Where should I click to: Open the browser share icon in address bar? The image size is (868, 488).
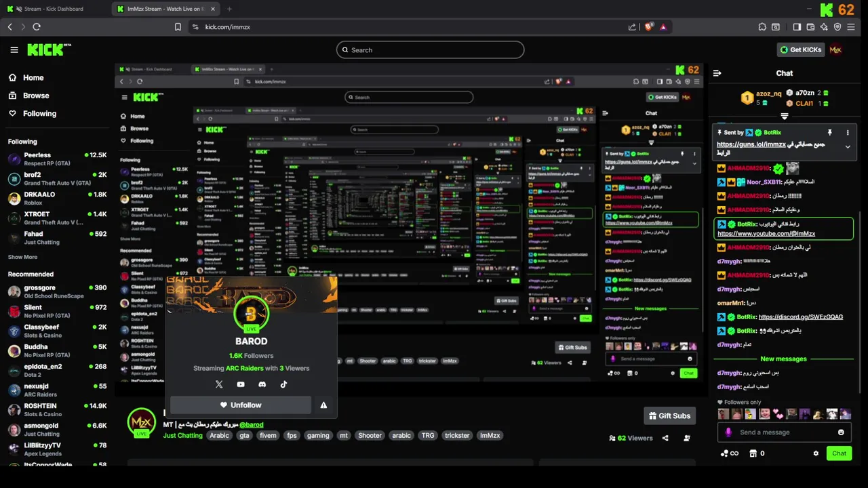632,27
